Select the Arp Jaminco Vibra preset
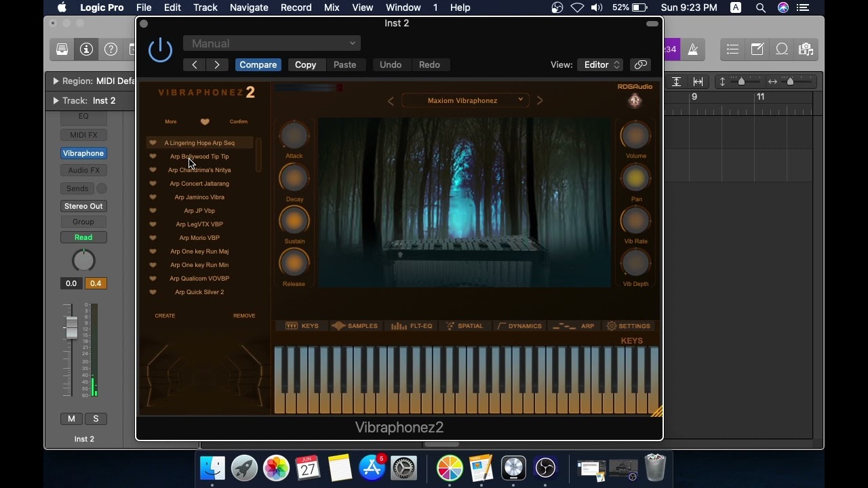Viewport: 868px width, 488px height. click(199, 197)
